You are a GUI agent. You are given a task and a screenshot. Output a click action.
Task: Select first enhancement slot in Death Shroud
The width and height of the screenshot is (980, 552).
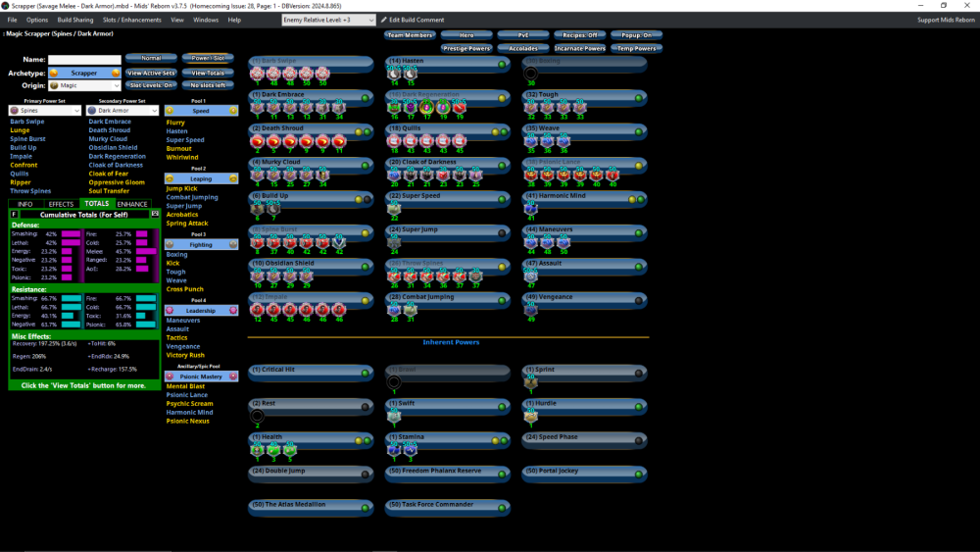coord(258,140)
